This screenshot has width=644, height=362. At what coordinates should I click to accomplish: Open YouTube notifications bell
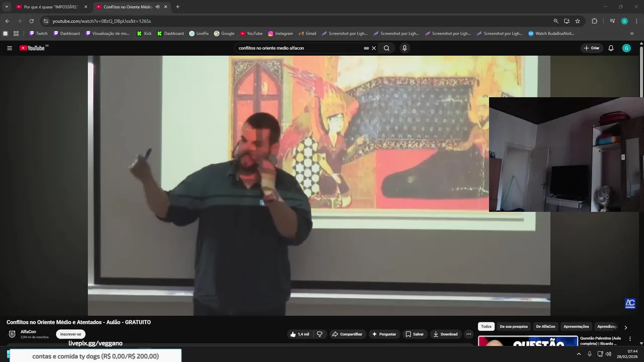(x=611, y=48)
